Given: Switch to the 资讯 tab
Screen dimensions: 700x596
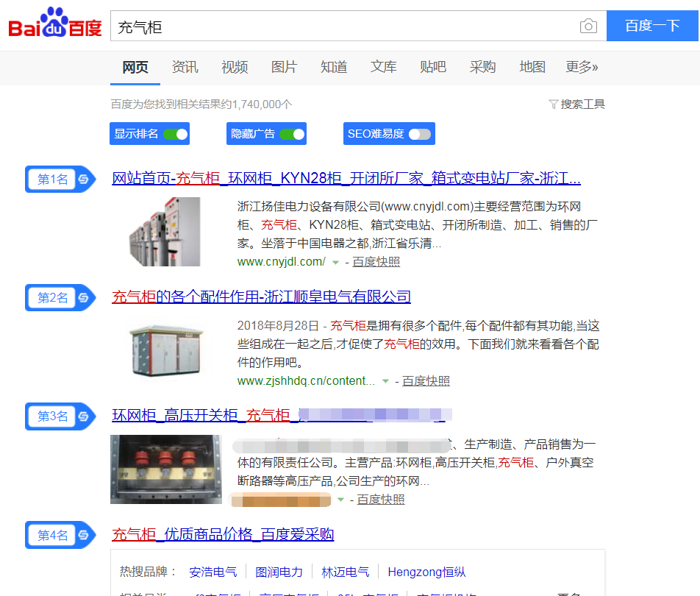Looking at the screenshot, I should coord(185,67).
